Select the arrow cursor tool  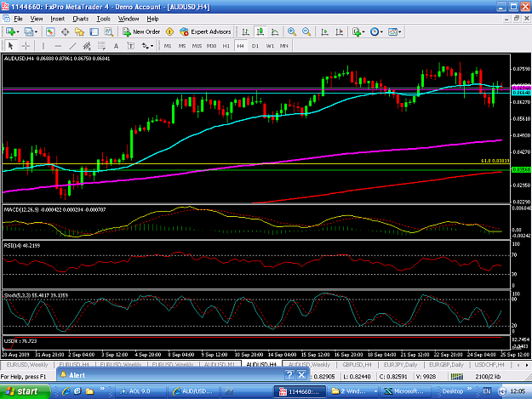[10, 46]
